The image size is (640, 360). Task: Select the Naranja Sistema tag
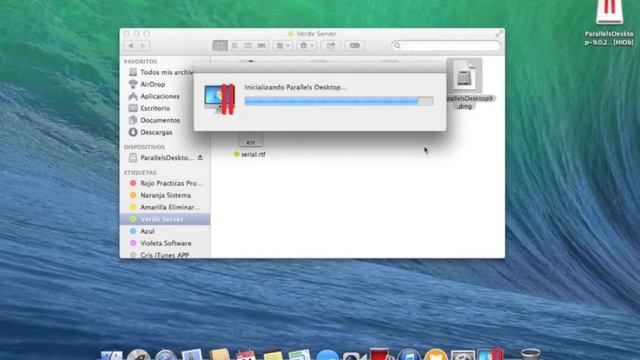pyautogui.click(x=160, y=195)
